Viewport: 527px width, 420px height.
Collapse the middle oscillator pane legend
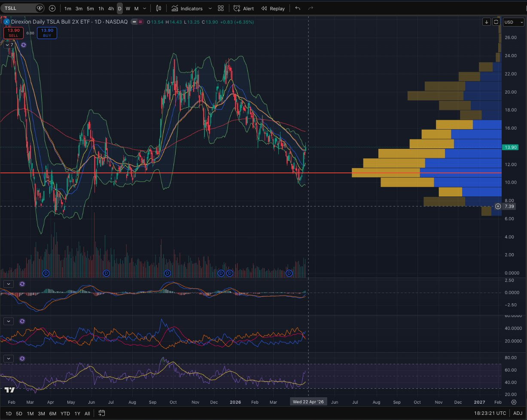9,321
